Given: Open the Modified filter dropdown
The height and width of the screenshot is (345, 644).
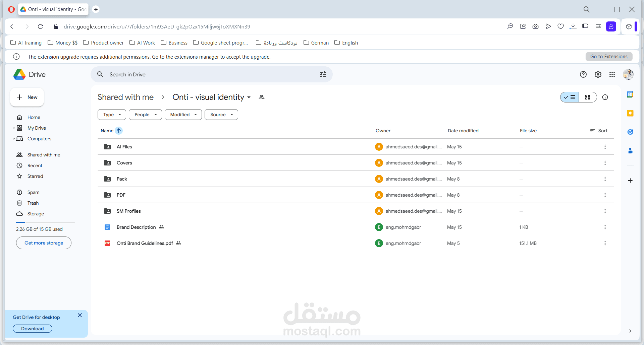Looking at the screenshot, I should click(x=183, y=115).
